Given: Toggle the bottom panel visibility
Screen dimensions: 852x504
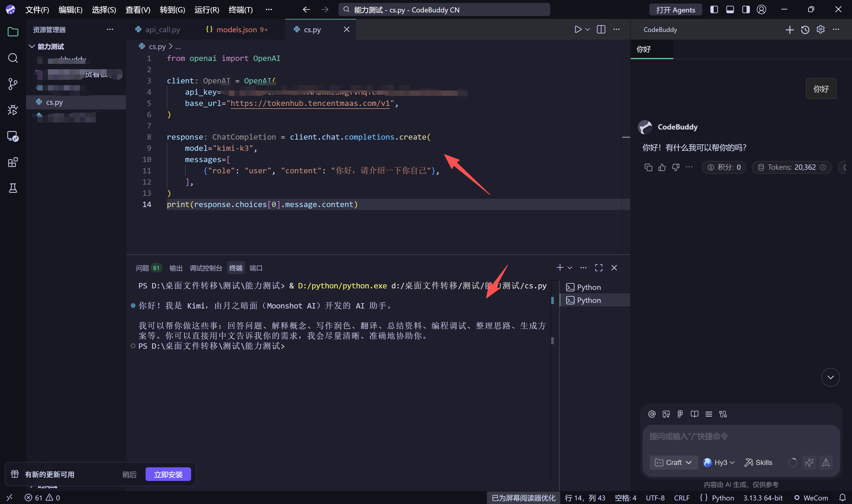Looking at the screenshot, I should (x=730, y=9).
